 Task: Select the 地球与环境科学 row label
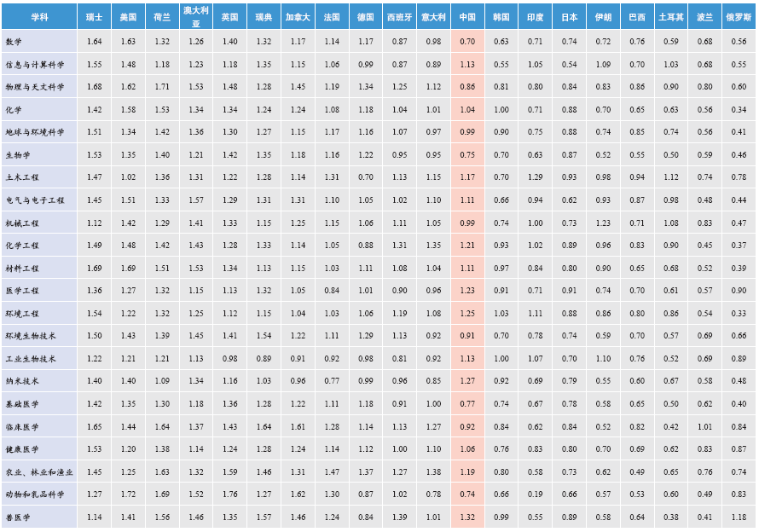(x=34, y=132)
